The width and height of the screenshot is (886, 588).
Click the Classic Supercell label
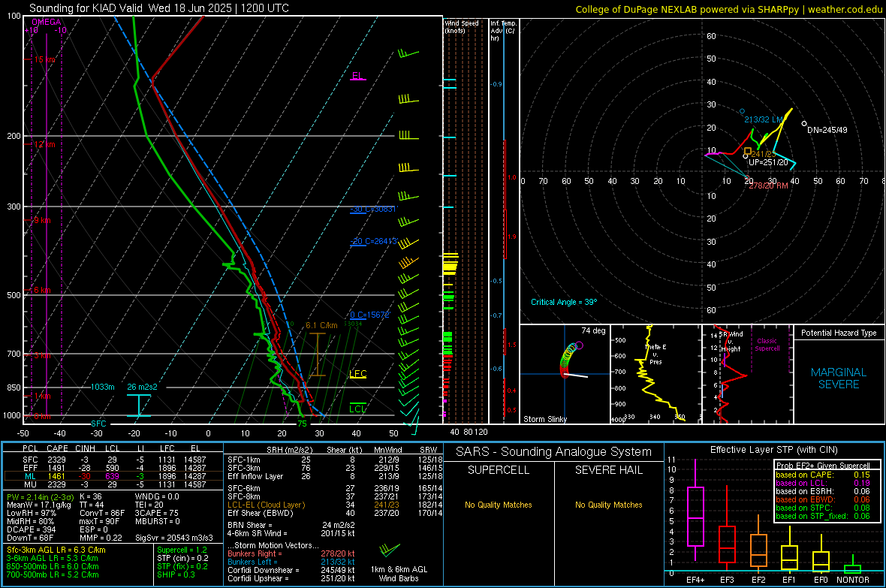pyautogui.click(x=767, y=345)
